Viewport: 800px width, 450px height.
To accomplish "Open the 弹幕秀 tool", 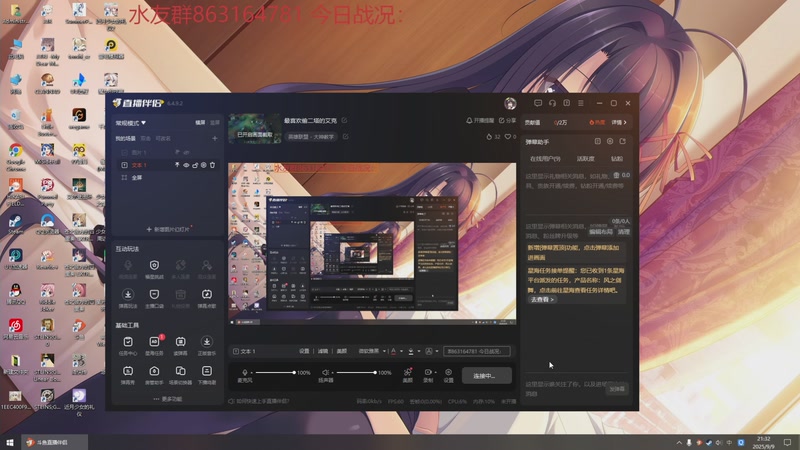I will (128, 374).
